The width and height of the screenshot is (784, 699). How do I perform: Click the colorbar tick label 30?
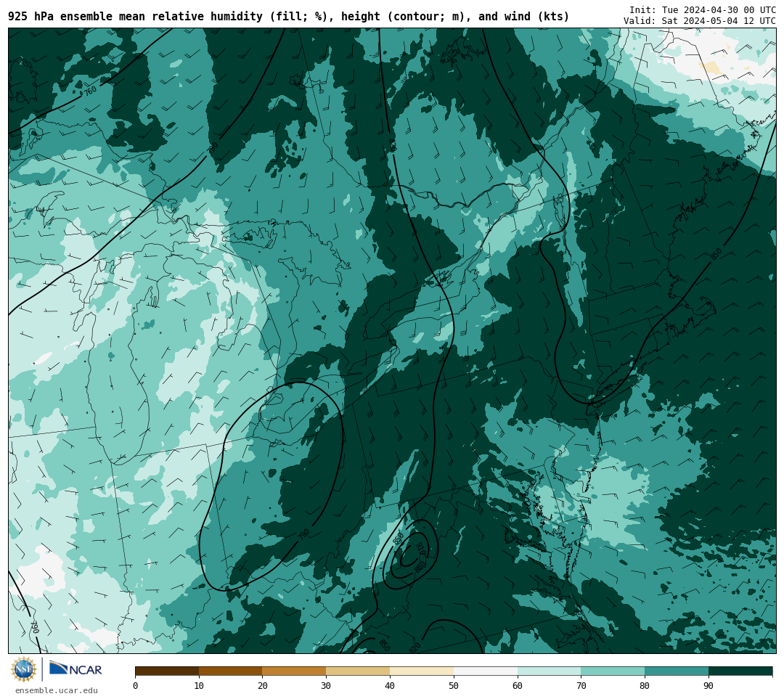(x=326, y=685)
